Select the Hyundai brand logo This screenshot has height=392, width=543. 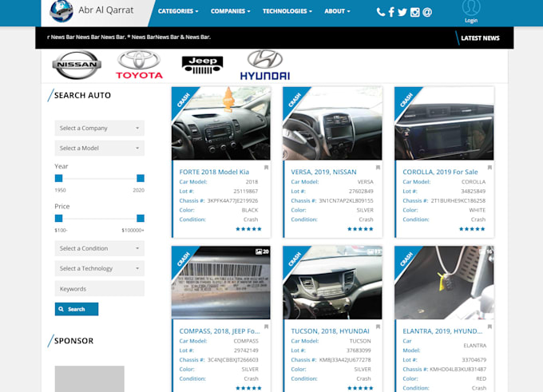click(x=265, y=65)
